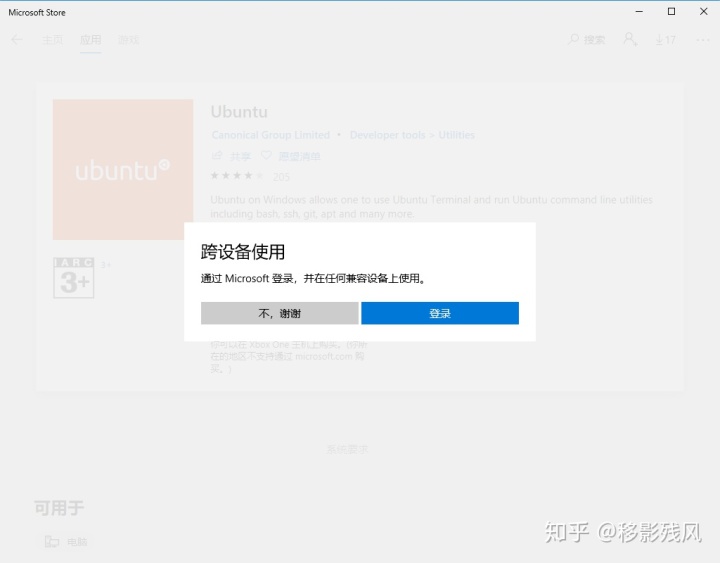This screenshot has width=720, height=563.
Task: Open the 搜索 search box
Action: (587, 40)
